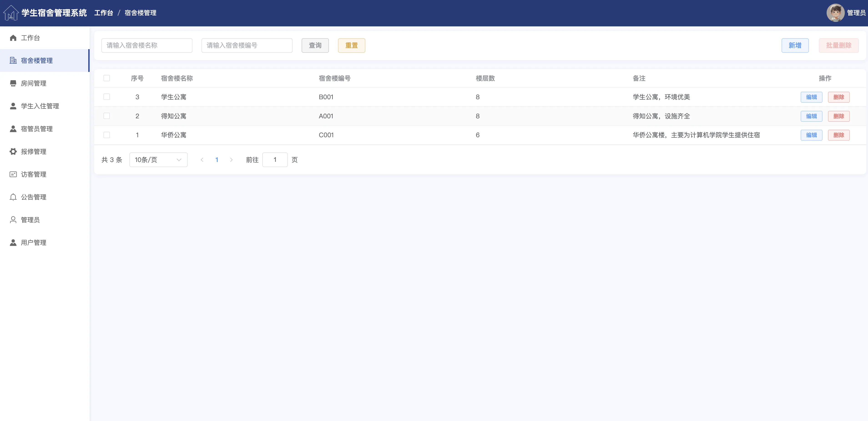
Task: Click 编辑 for the 得知公寓 row
Action: (x=811, y=116)
